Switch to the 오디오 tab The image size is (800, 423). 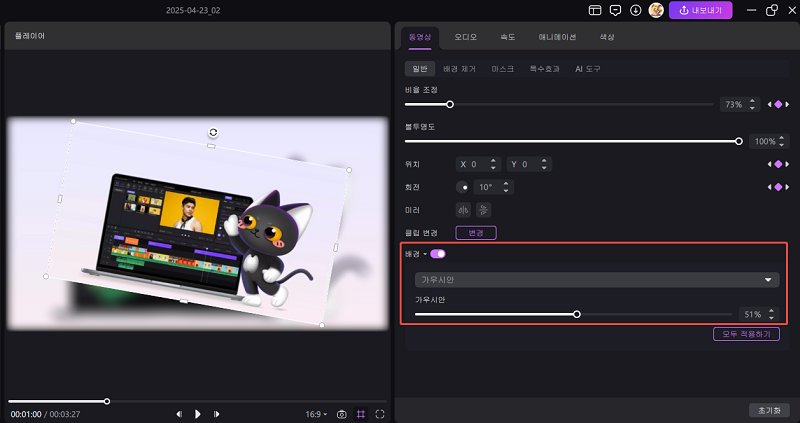point(465,37)
